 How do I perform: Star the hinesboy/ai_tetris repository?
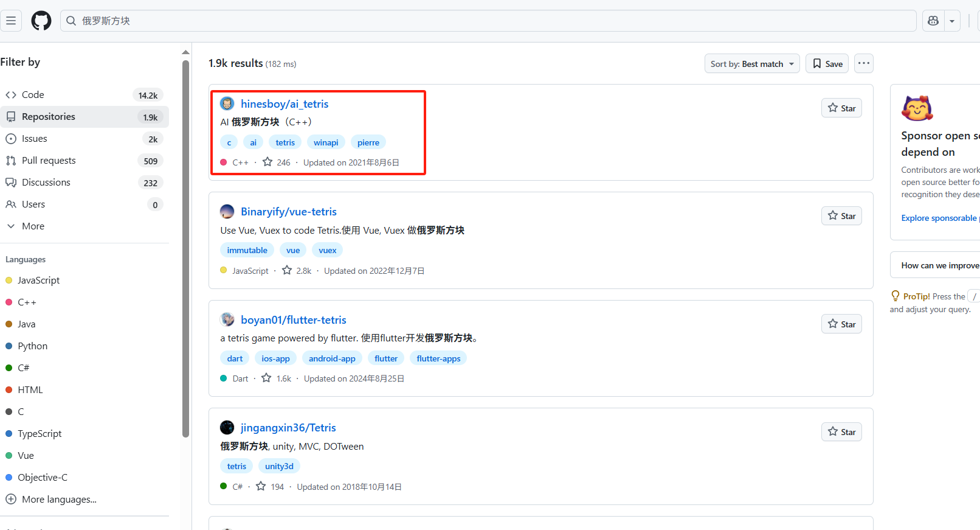(841, 108)
